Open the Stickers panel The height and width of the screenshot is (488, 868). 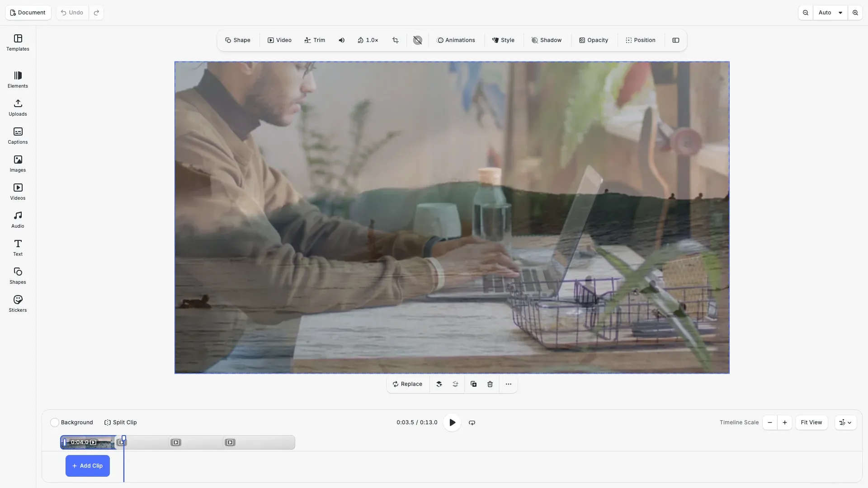18,304
